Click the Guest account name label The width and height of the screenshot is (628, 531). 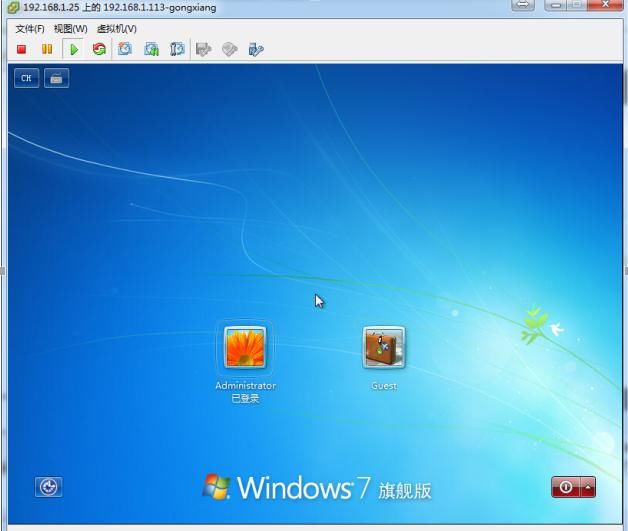coord(384,386)
